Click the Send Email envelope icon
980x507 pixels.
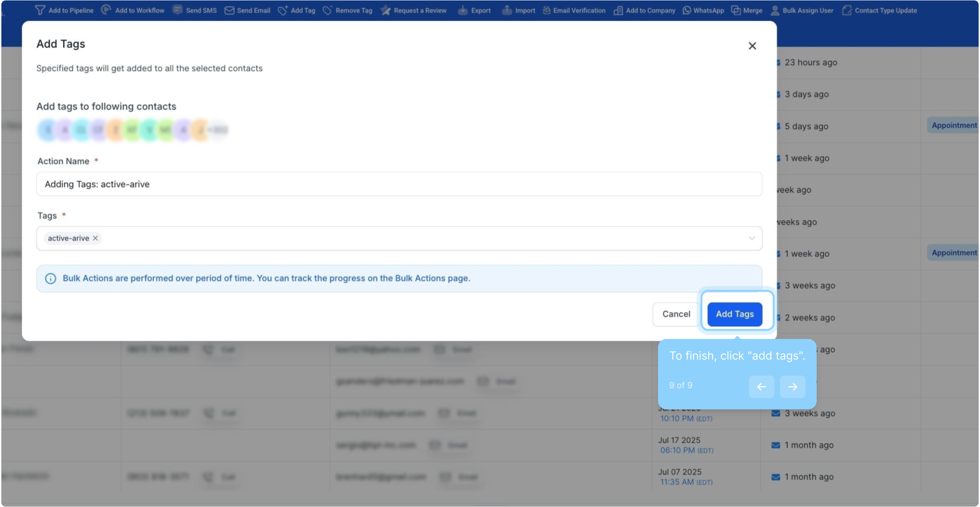pyautogui.click(x=229, y=10)
